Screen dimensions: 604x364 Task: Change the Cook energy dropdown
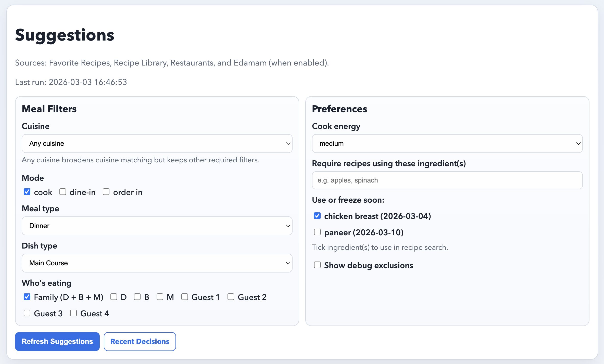pos(447,144)
